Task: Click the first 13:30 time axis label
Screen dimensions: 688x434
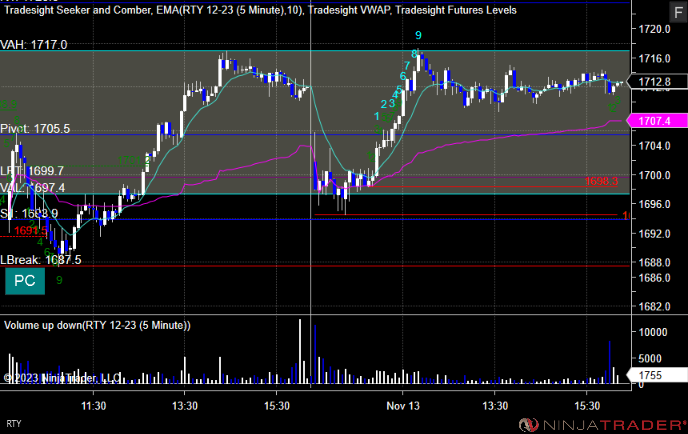Action: 185,406
